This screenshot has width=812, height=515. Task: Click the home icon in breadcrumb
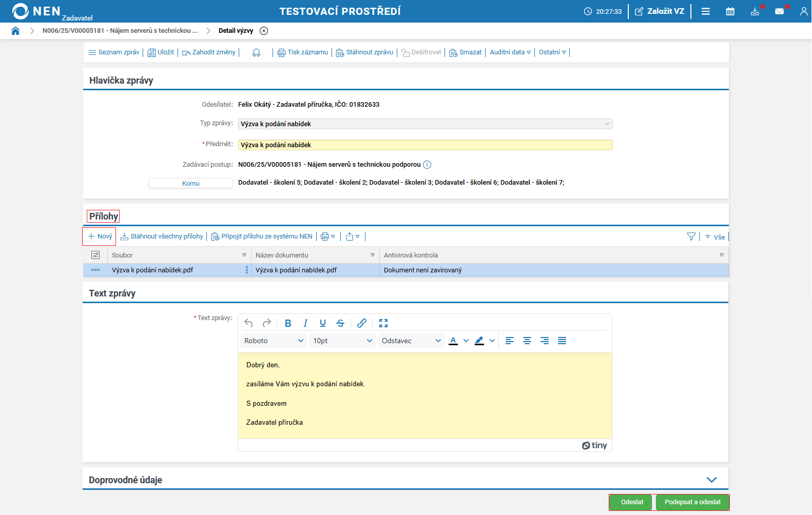tap(15, 31)
